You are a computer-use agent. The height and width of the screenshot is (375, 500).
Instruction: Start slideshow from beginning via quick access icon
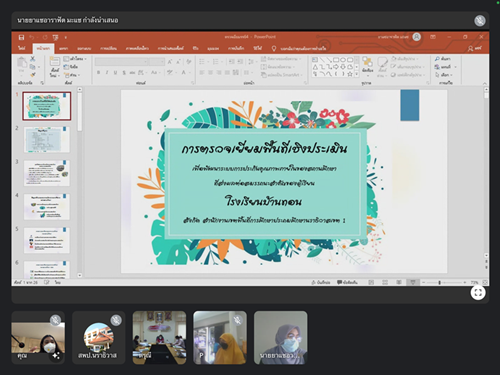coord(55,37)
